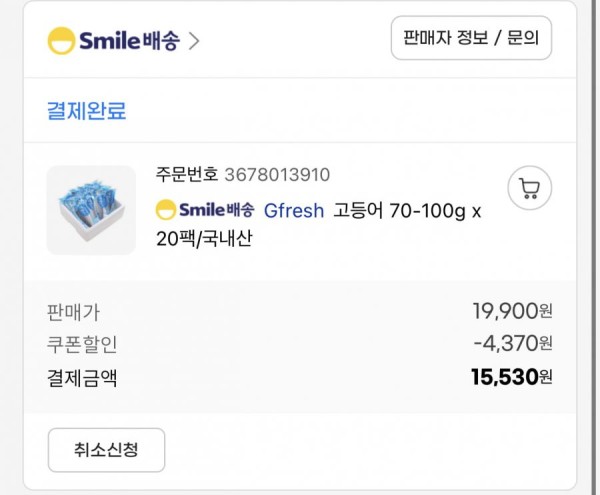Click the Smile배송 badge text in product title
This screenshot has width=600, height=495.
(217, 210)
